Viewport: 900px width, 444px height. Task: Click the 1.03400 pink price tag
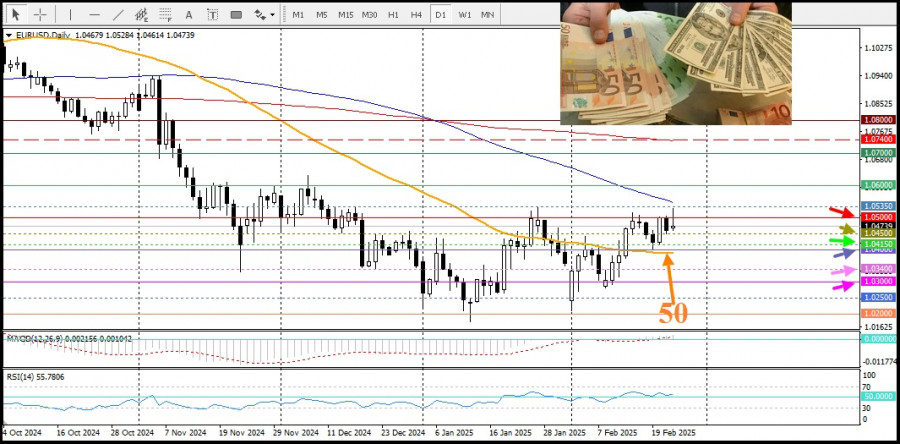(878, 269)
